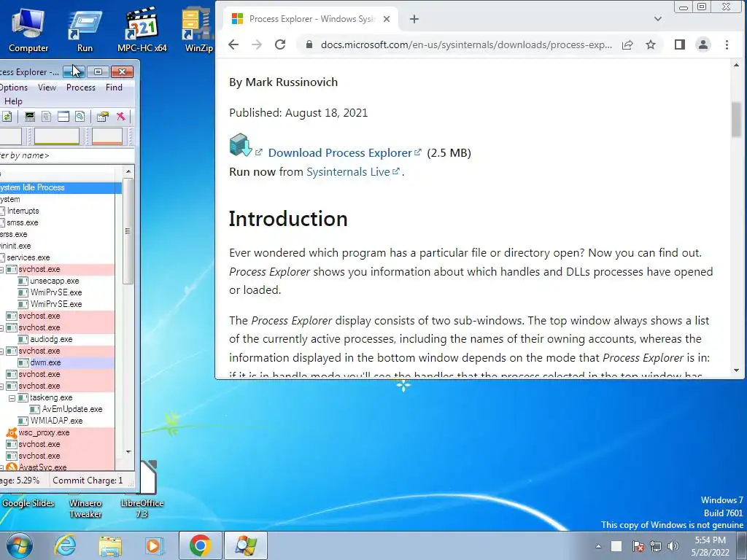
Task: Toggle Show Process Tree toolbar icon
Action: [x=46, y=117]
